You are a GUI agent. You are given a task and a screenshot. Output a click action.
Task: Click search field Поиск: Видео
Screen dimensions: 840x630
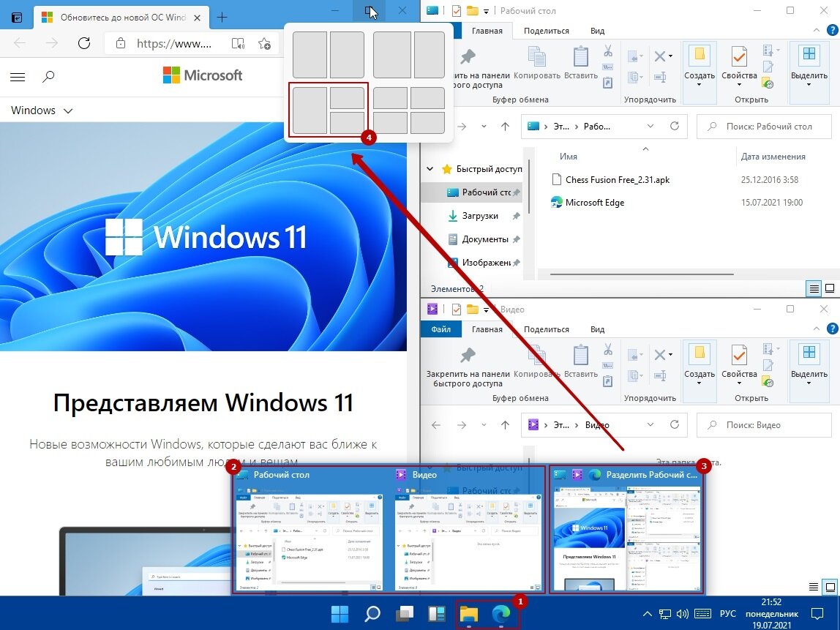click(763, 425)
